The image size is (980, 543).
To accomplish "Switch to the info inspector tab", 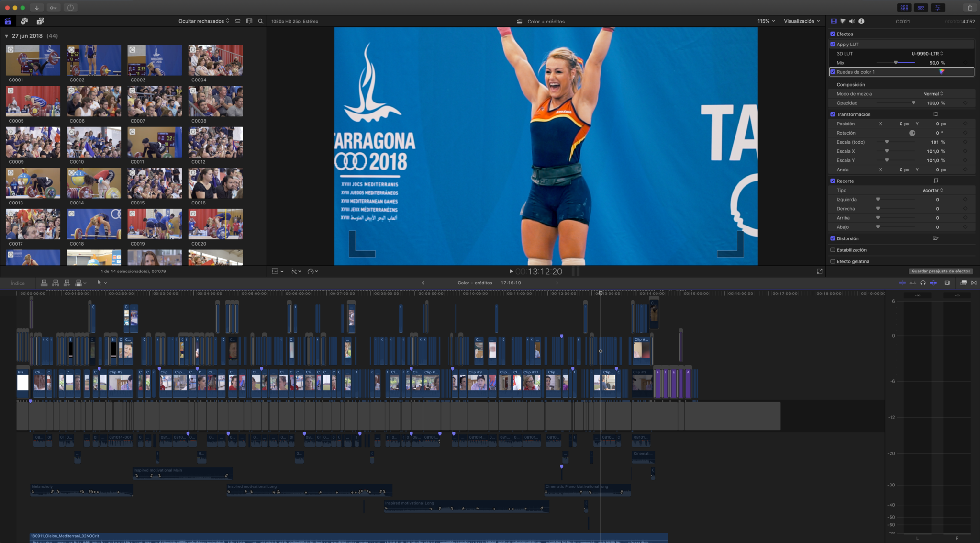I will coord(861,21).
